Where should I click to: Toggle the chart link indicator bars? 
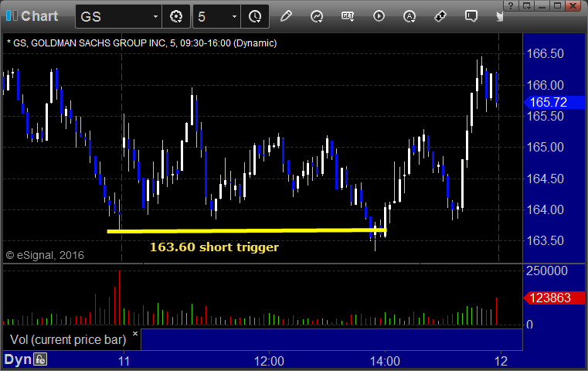(12, 15)
